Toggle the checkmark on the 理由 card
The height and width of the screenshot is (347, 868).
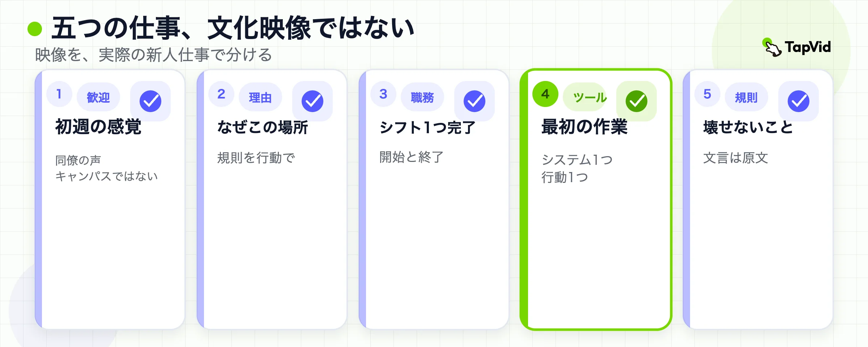tap(312, 101)
